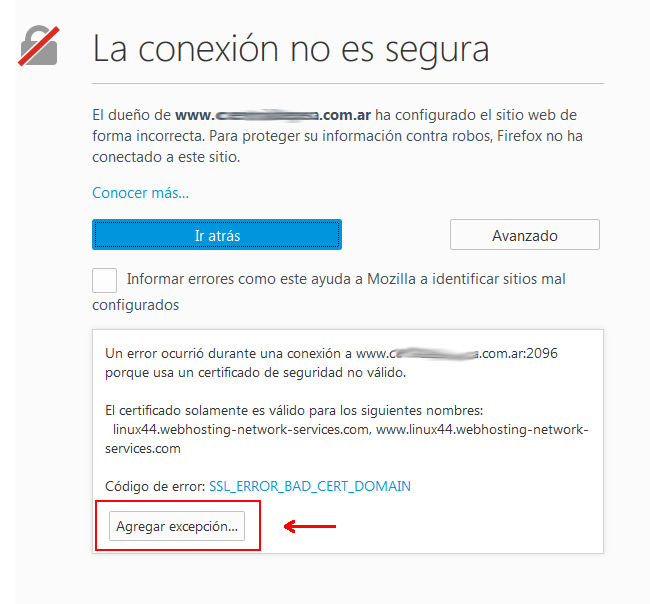Image resolution: width=650 pixels, height=604 pixels.
Task: Click the "Código de error:" label
Action: (155, 486)
